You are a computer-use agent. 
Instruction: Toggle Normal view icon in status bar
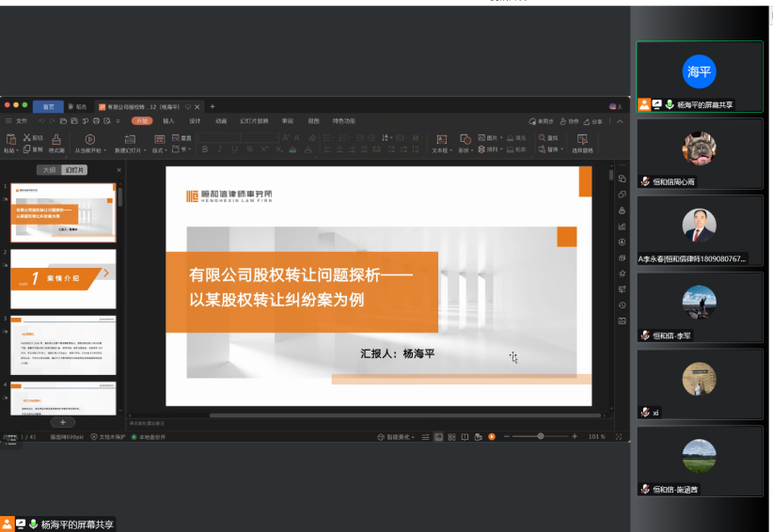[x=438, y=437]
